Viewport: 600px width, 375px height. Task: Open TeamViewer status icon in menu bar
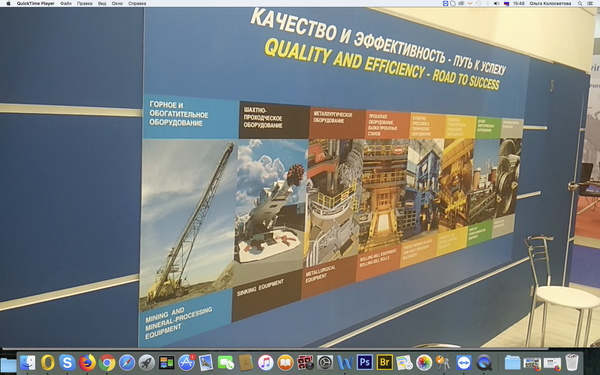[x=445, y=3]
